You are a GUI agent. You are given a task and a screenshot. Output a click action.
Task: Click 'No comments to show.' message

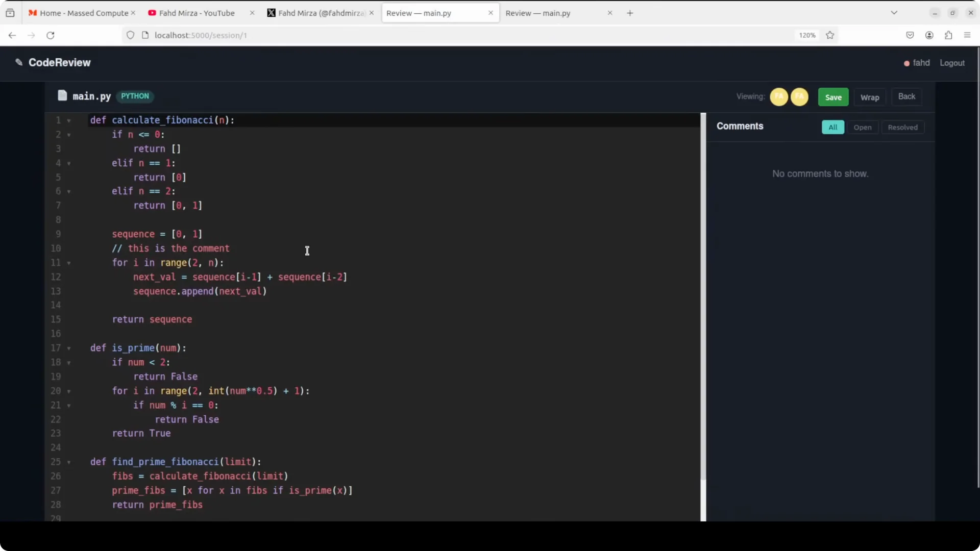[x=820, y=174]
